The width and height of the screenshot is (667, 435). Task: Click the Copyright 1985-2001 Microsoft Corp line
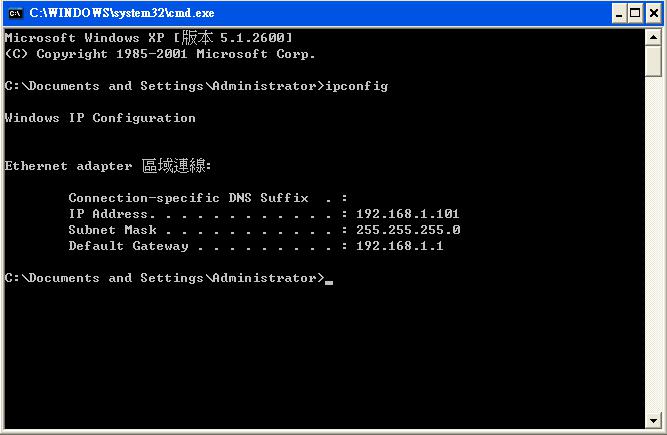(160, 54)
